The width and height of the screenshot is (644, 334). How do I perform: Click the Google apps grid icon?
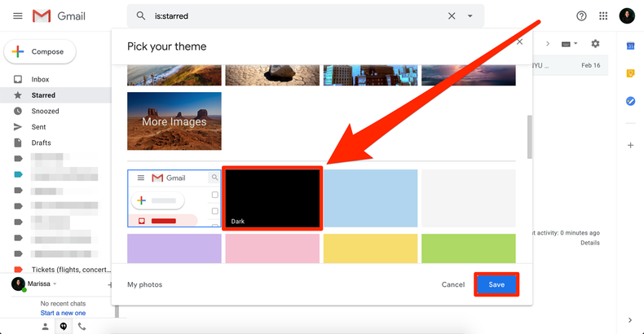603,16
